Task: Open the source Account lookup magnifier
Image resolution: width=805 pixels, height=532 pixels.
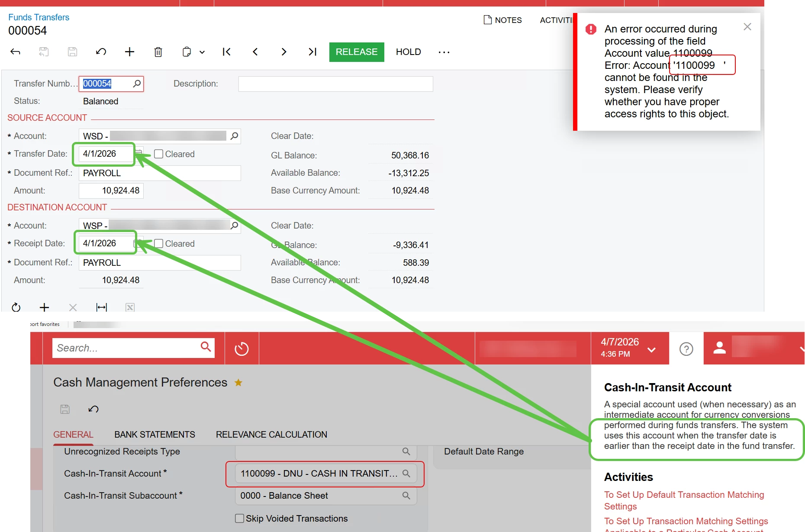Action: (234, 136)
